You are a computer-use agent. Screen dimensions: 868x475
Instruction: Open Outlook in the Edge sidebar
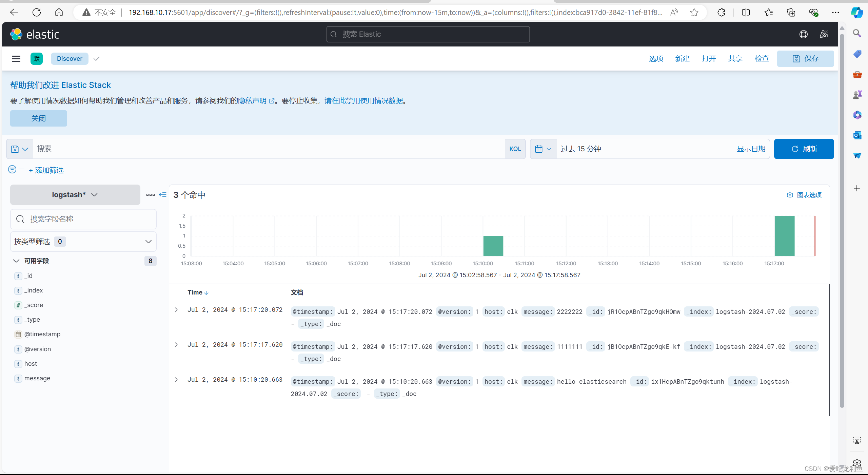point(857,135)
